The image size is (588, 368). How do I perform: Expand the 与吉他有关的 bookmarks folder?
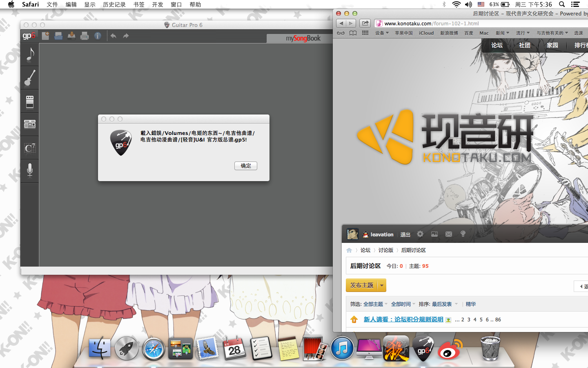coord(552,33)
